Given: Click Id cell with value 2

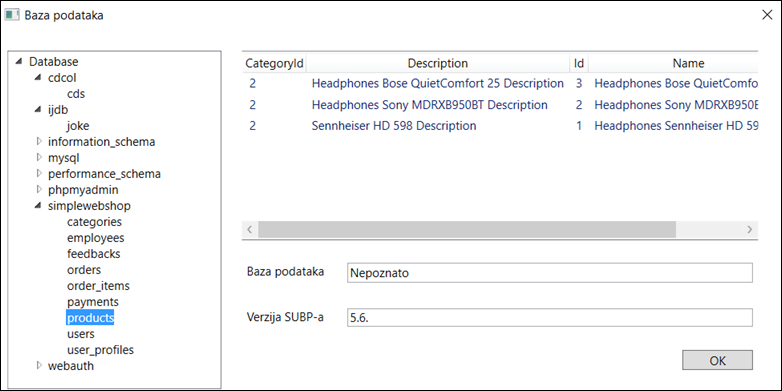Looking at the screenshot, I should pyautogui.click(x=579, y=105).
